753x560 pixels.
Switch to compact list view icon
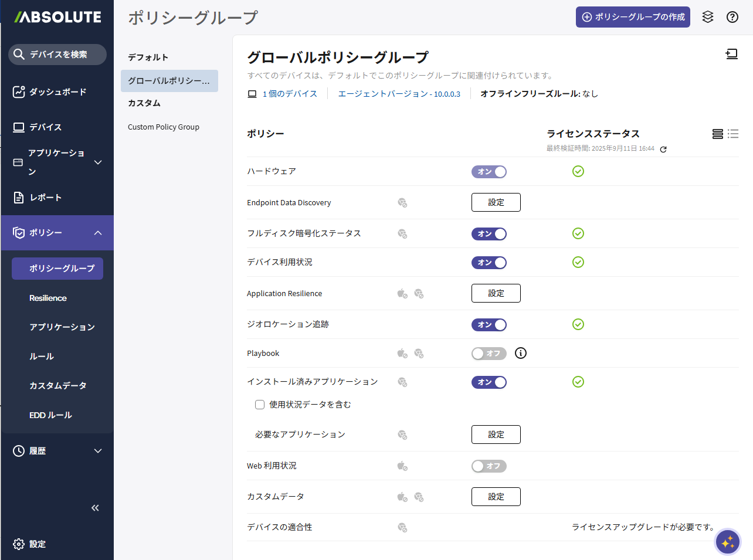point(733,134)
